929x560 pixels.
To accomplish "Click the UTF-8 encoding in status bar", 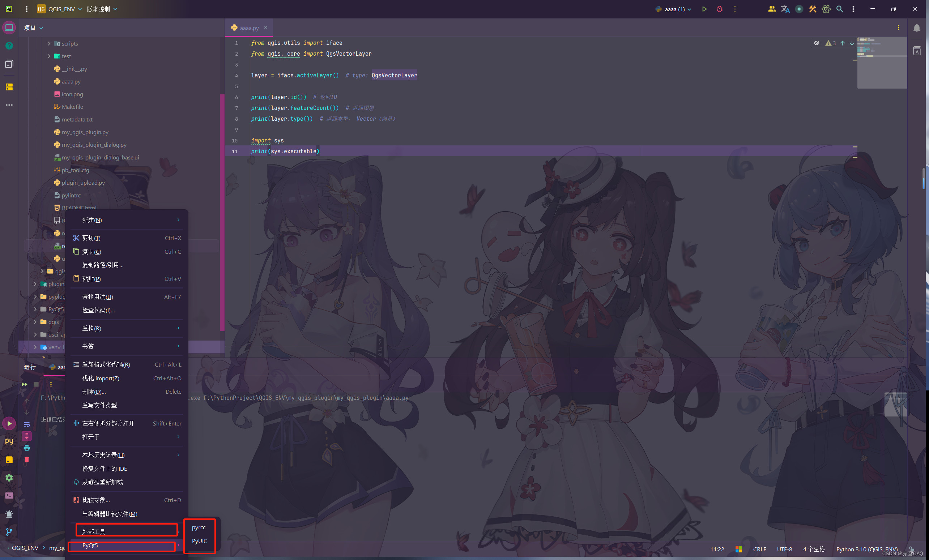I will click(784, 549).
